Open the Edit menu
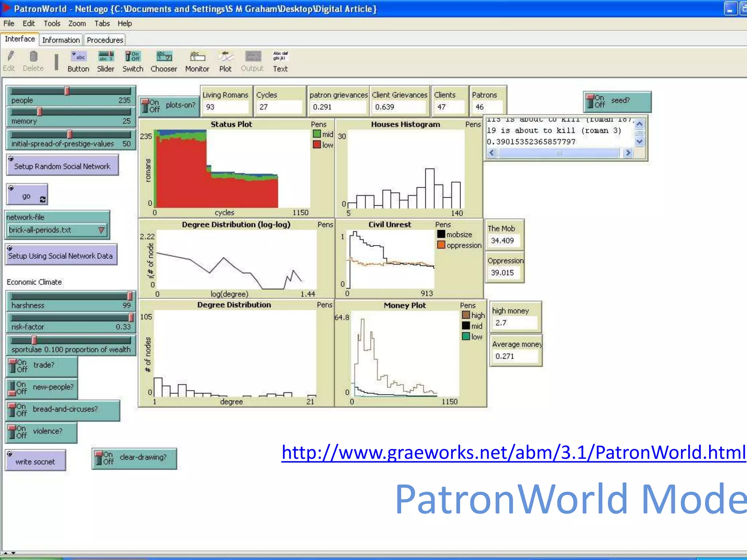This screenshot has height=560, width=747. [x=29, y=23]
